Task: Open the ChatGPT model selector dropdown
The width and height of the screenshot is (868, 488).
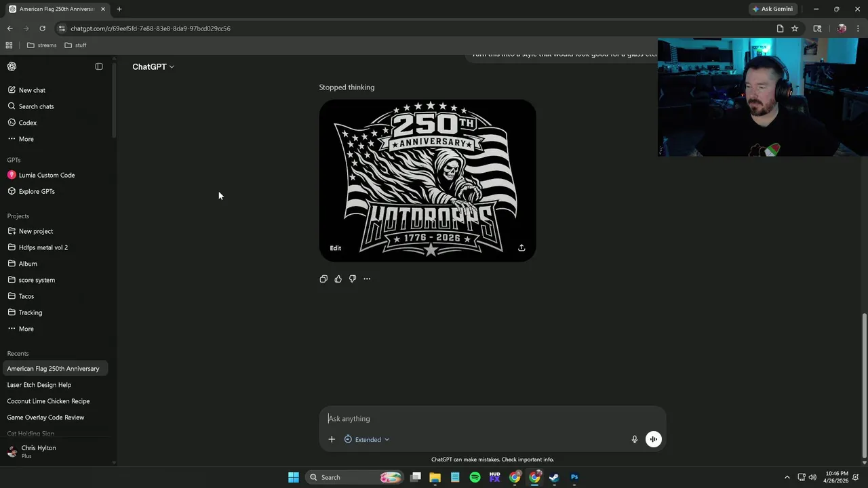Action: tap(153, 66)
